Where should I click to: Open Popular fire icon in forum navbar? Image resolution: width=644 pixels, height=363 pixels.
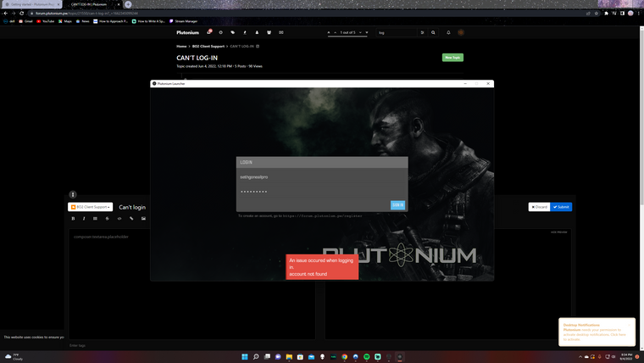click(x=245, y=32)
